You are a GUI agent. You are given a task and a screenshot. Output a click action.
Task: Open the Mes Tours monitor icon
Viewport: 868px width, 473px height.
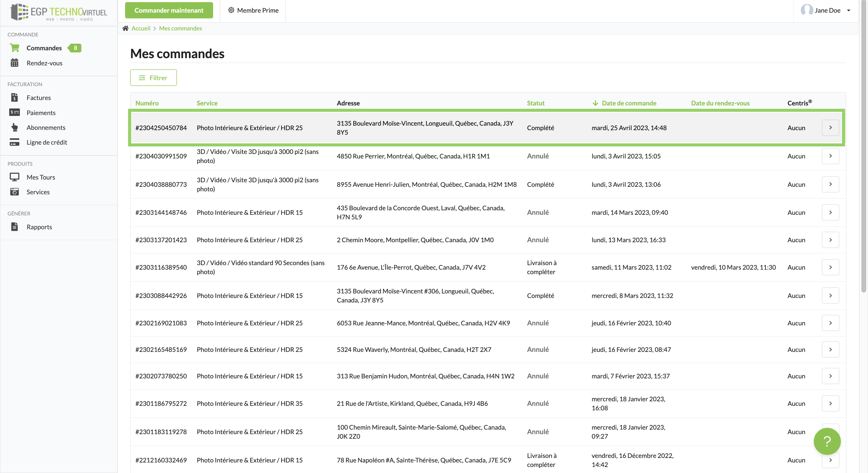click(x=14, y=177)
